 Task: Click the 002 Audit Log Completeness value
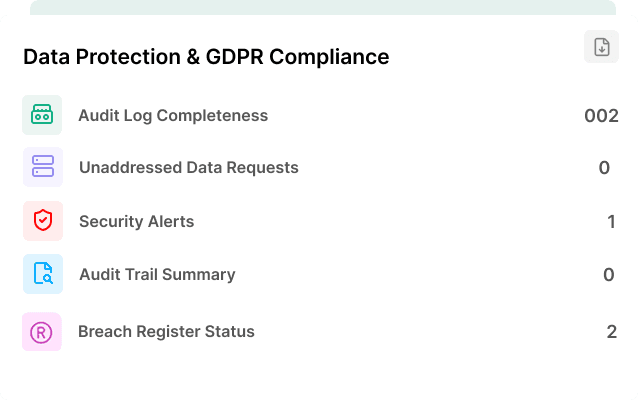coord(601,116)
